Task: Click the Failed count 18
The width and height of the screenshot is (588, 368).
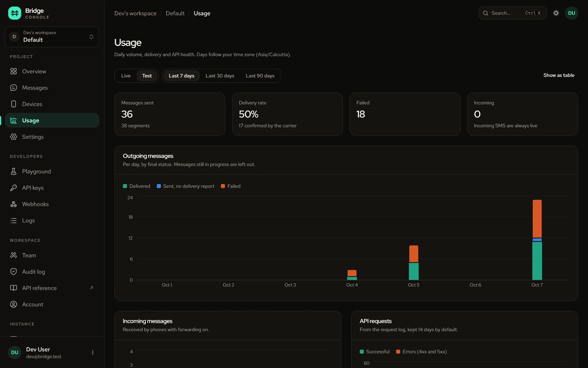Action: [x=361, y=114]
